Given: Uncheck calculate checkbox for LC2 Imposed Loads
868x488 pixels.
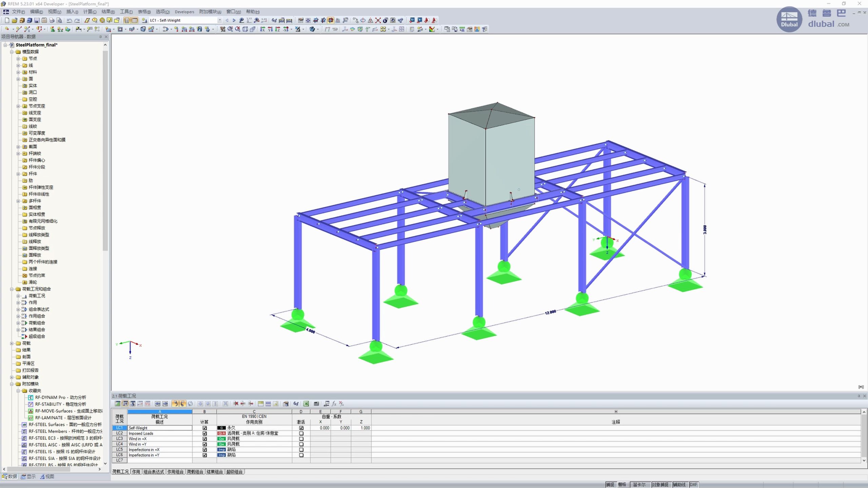Looking at the screenshot, I should point(204,433).
